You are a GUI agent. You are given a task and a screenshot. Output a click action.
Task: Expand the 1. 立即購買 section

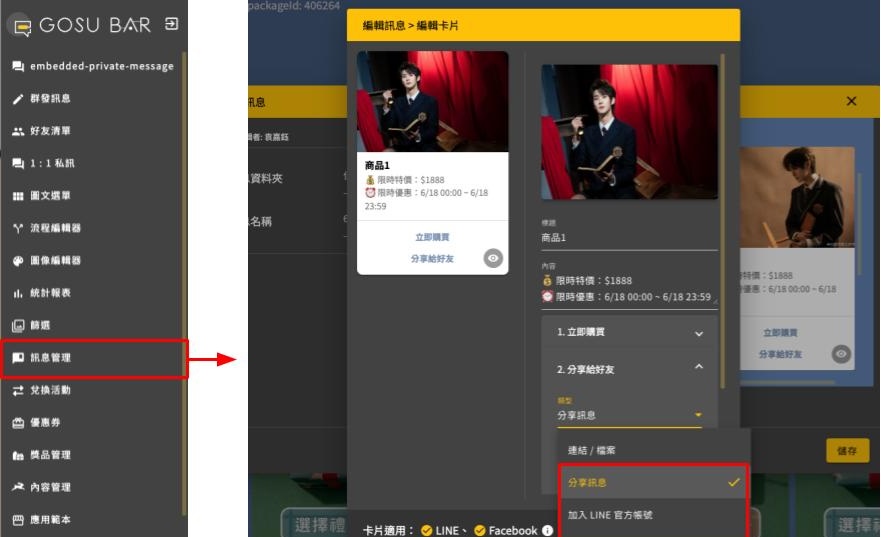pyautogui.click(x=629, y=333)
